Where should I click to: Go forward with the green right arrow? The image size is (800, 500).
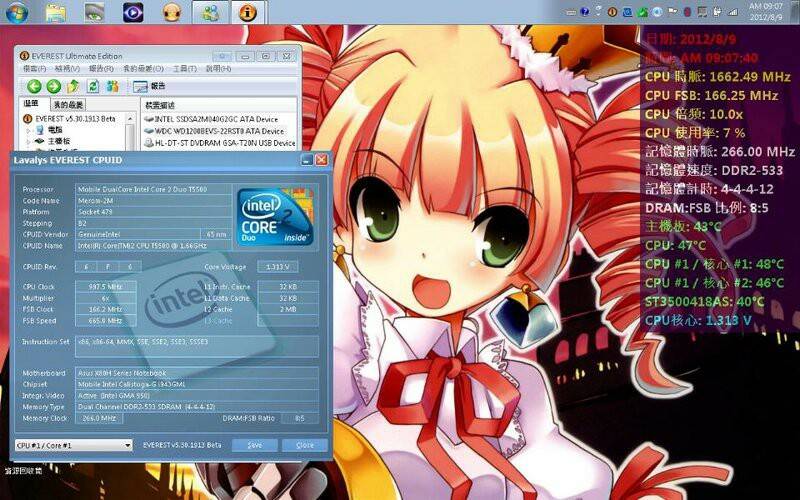pos(54,86)
